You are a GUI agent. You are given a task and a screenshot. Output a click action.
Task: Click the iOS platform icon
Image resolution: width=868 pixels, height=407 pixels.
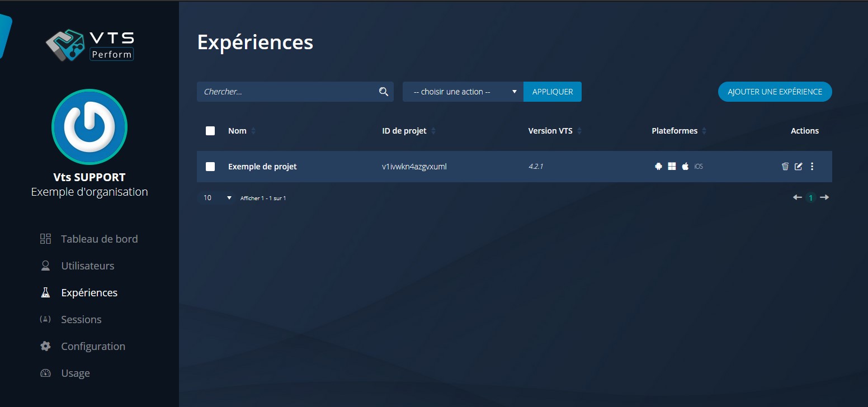[699, 167]
